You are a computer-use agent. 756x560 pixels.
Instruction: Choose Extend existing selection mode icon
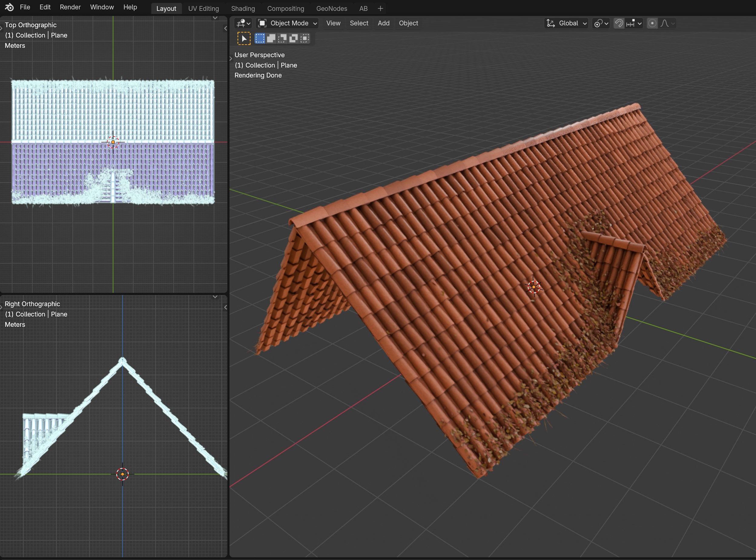pos(271,38)
